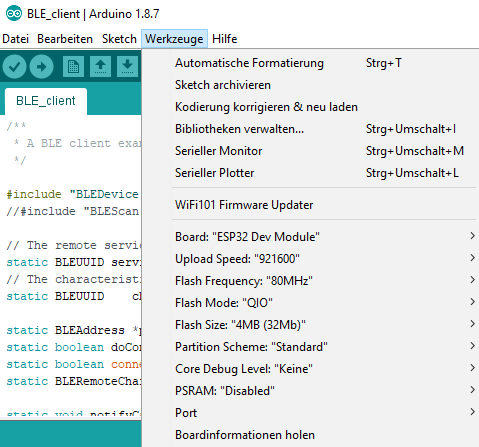Close the open Werkzeuge menu

(174, 39)
